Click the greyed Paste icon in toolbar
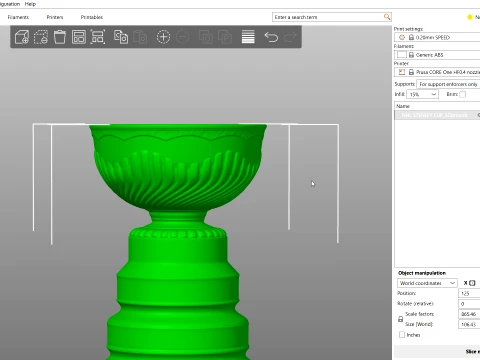480x360 pixels. click(x=140, y=37)
